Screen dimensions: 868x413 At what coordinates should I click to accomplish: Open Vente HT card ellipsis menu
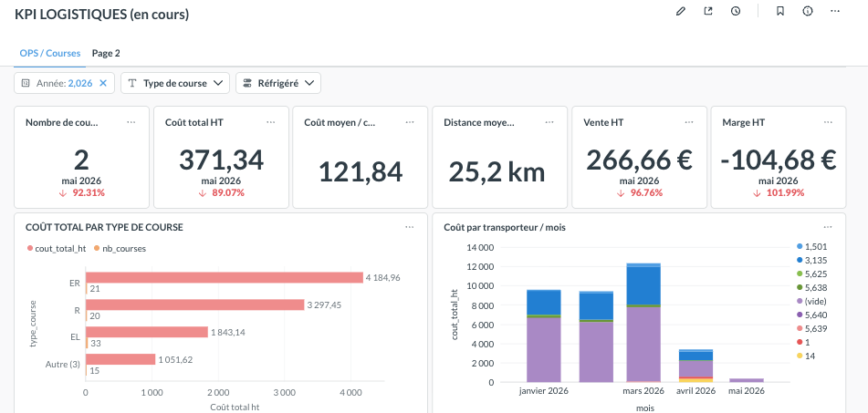[688, 122]
